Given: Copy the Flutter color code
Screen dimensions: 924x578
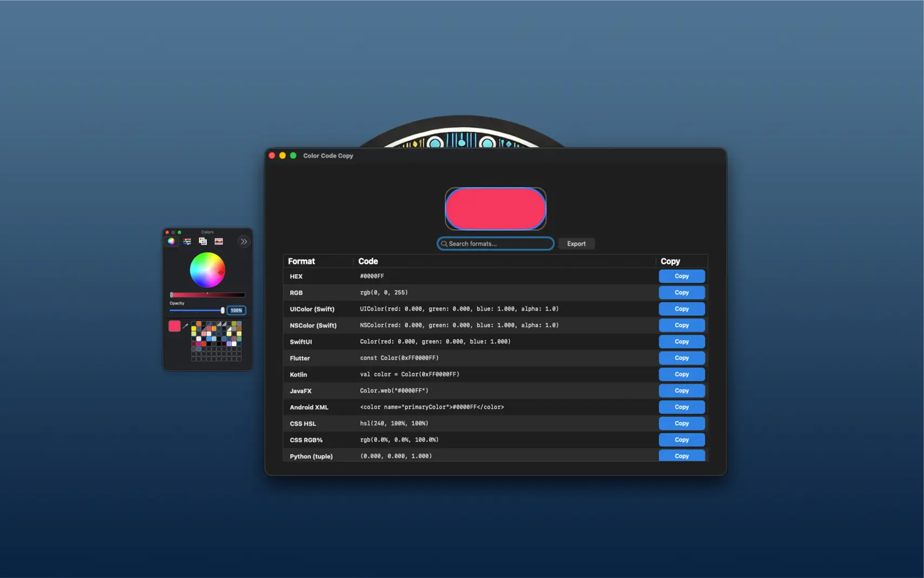Looking at the screenshot, I should click(x=681, y=358).
